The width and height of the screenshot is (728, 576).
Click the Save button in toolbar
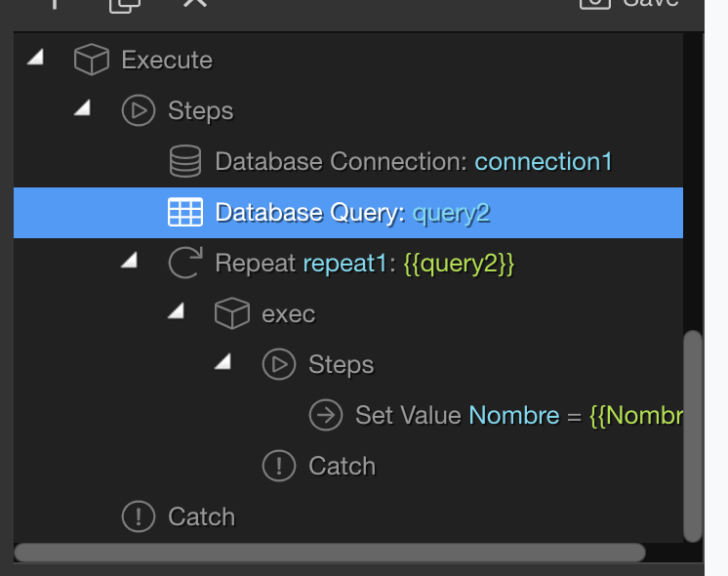click(629, 4)
